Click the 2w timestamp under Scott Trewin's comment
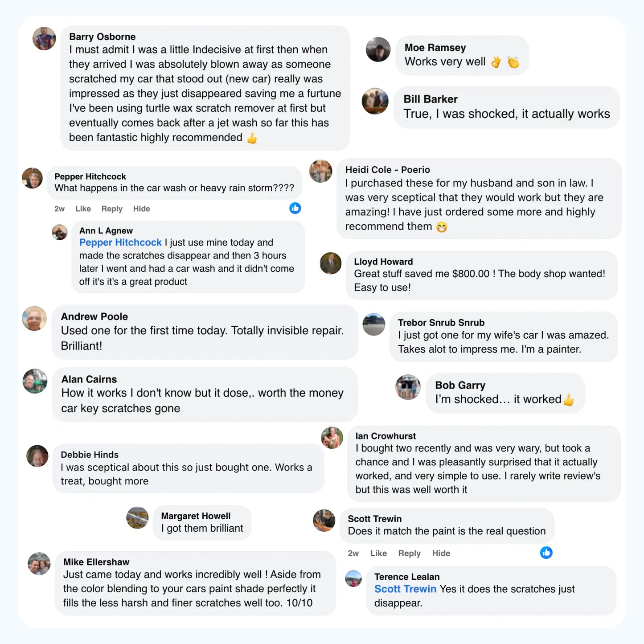The width and height of the screenshot is (644, 644). point(353,553)
